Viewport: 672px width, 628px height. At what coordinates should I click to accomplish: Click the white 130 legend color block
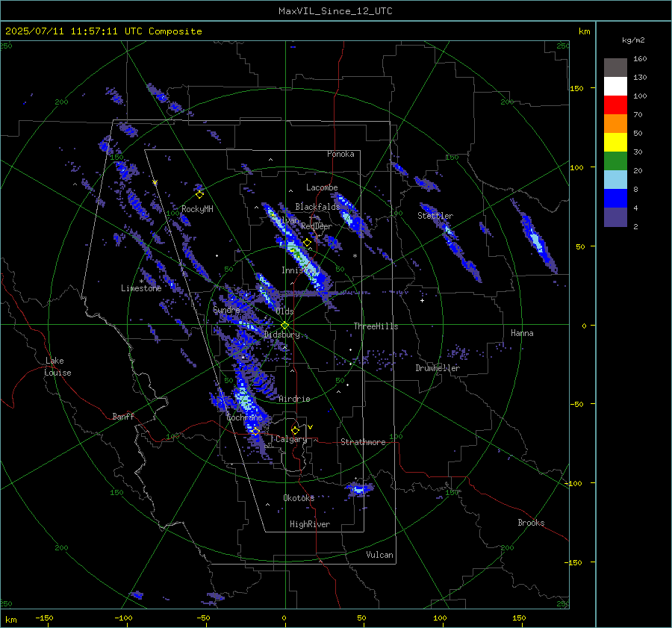pos(615,86)
